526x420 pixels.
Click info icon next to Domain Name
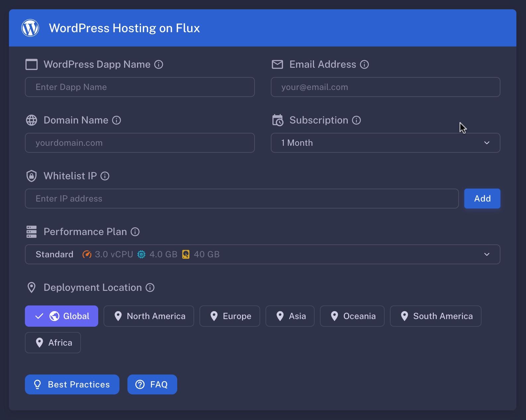pos(116,120)
